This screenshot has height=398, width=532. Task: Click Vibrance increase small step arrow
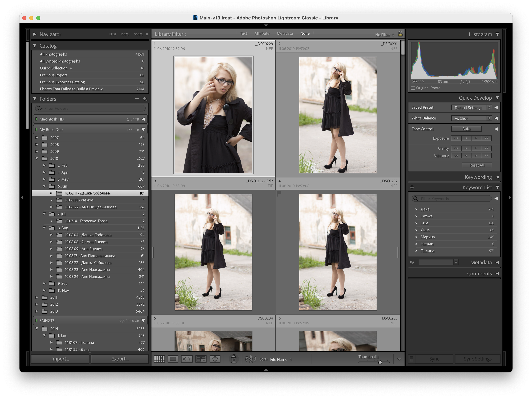point(476,156)
